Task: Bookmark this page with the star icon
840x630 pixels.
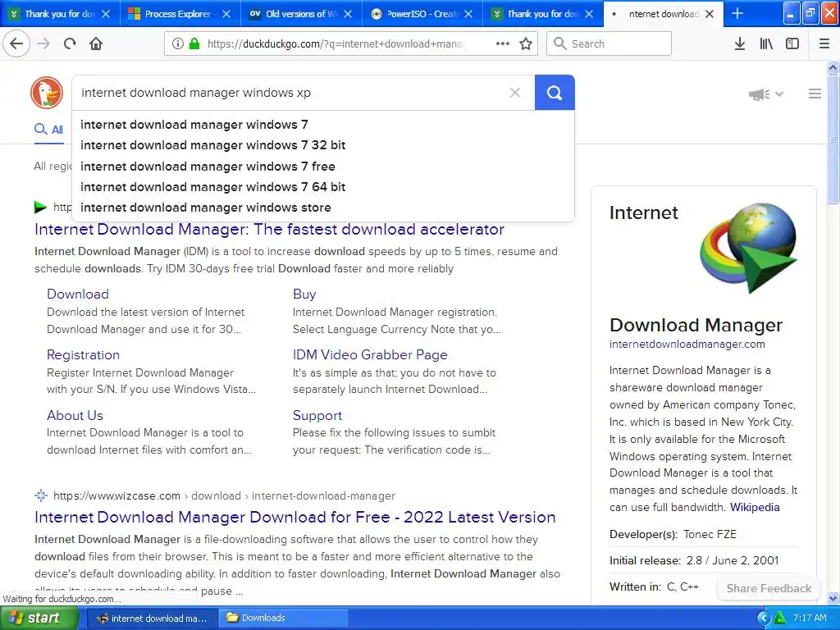Action: 526,43
